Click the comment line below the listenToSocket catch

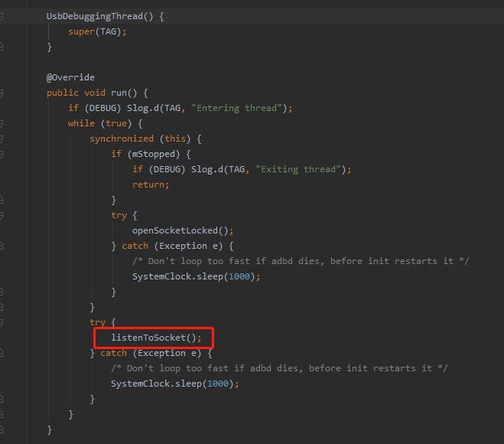pos(279,368)
